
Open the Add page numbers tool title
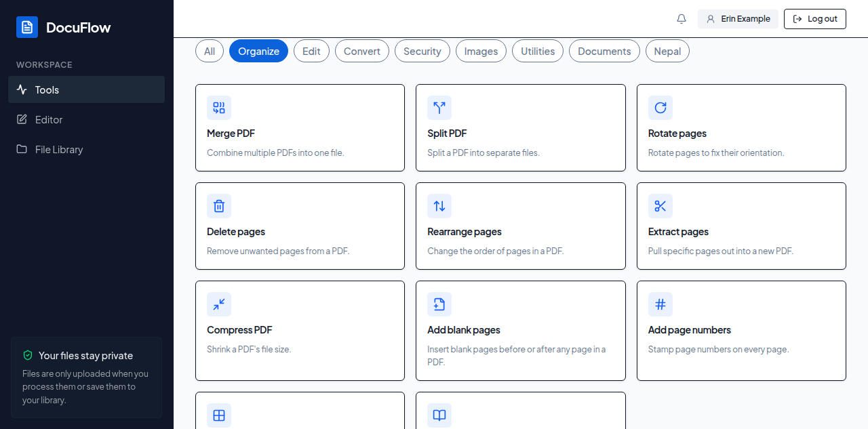[x=690, y=330]
